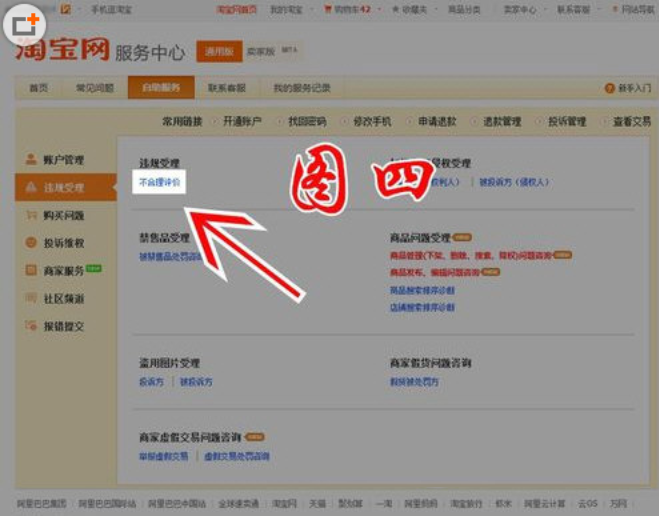Click the 商家假货问题咨询 heading text

(431, 362)
